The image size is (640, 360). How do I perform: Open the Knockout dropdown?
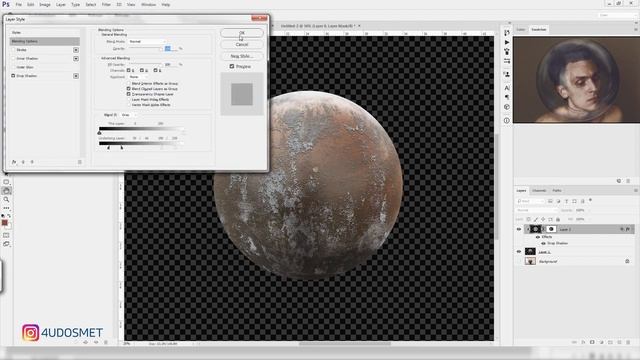point(138,77)
